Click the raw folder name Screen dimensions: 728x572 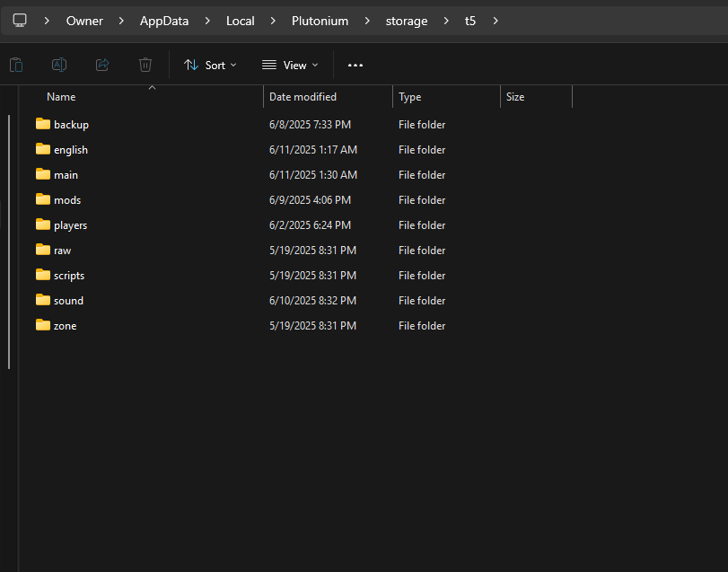(62, 250)
